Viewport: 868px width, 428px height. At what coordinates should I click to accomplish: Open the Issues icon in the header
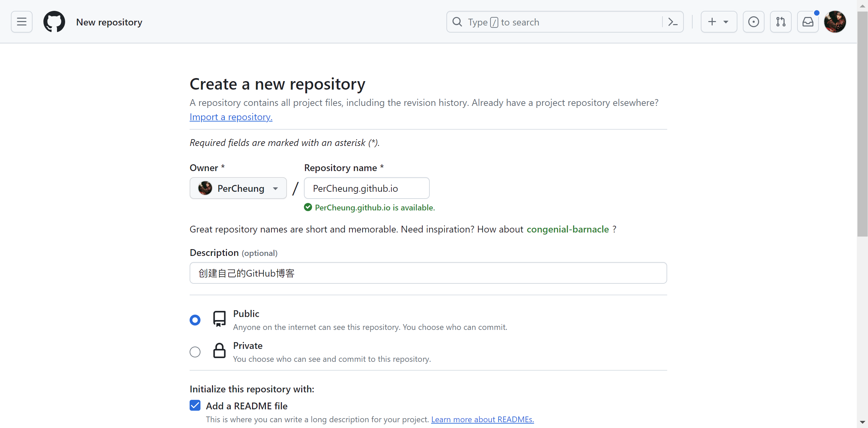point(753,22)
